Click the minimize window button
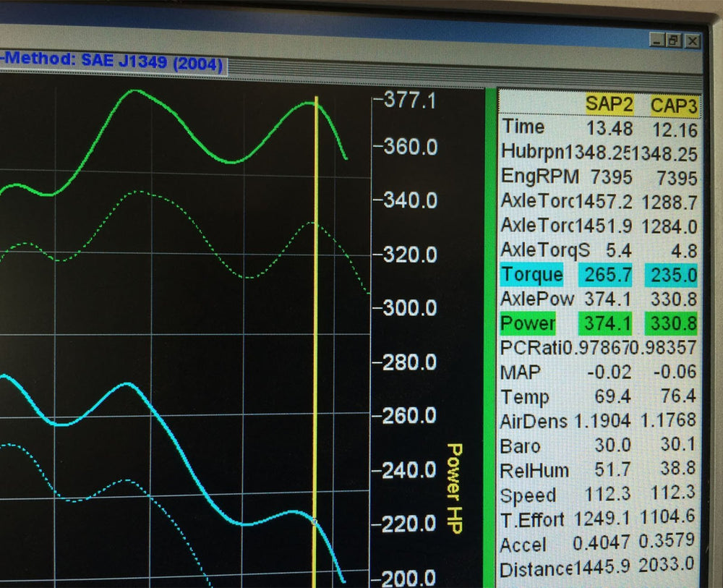Image resolution: width=723 pixels, height=588 pixels. point(656,41)
